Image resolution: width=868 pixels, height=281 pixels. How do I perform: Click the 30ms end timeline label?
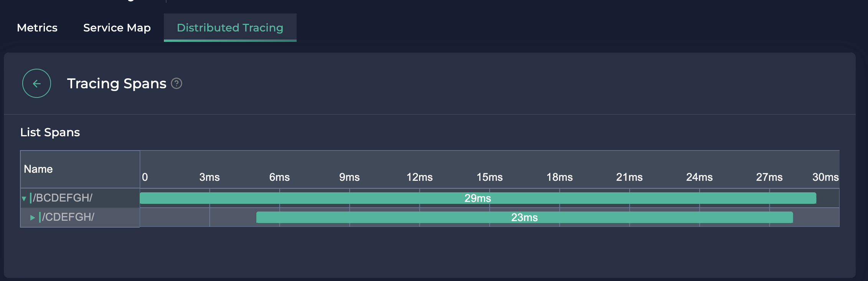[x=825, y=177]
